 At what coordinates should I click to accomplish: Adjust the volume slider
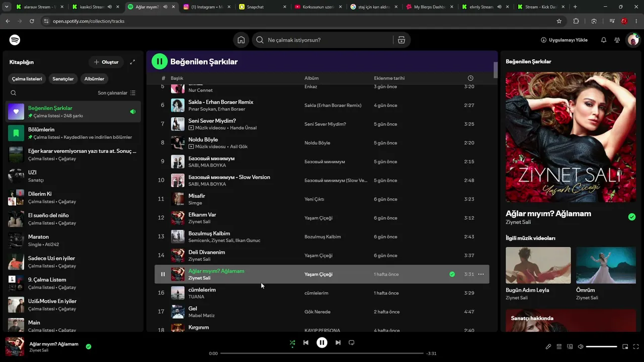pyautogui.click(x=602, y=346)
